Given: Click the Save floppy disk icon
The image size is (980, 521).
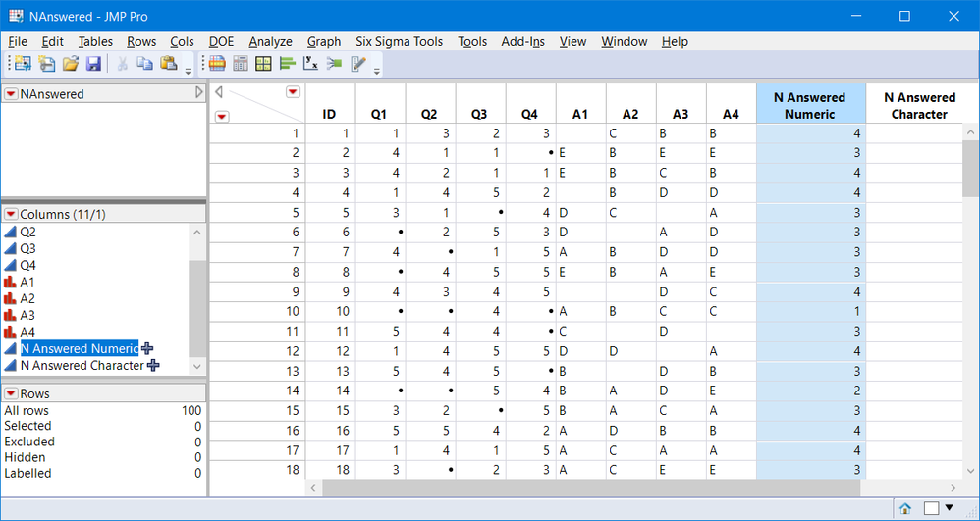Looking at the screenshot, I should tap(93, 63).
